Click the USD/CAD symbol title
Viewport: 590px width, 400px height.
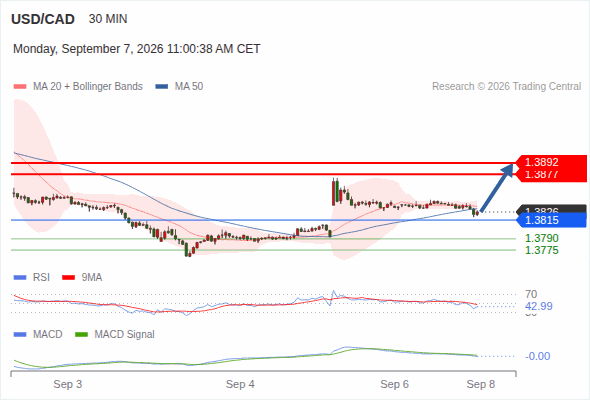coord(43,19)
